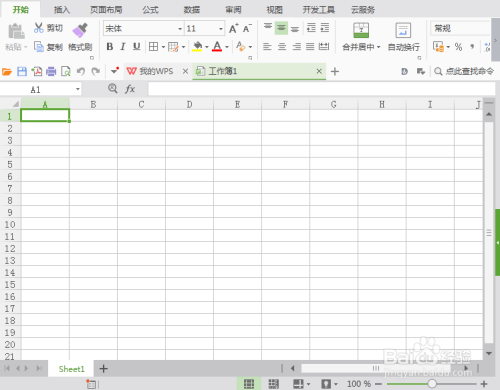The width and height of the screenshot is (500, 390).
Task: Apply yellow fill color bucket
Action: click(198, 47)
